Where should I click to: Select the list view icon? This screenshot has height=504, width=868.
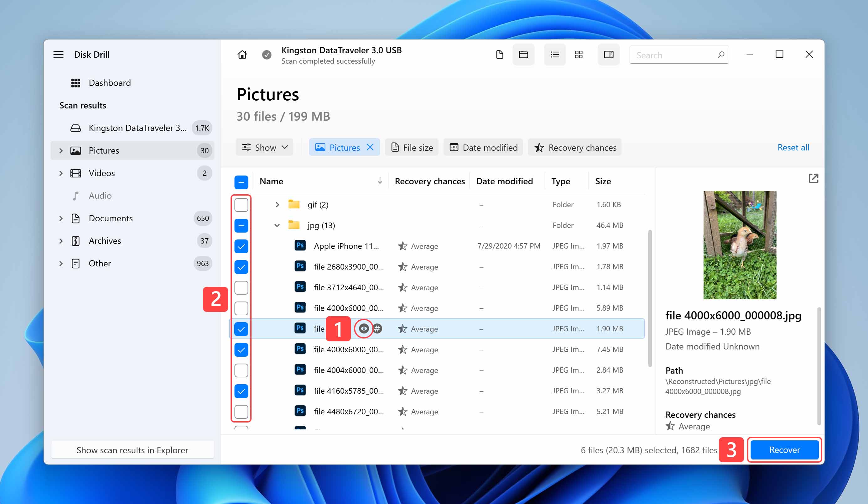(554, 54)
